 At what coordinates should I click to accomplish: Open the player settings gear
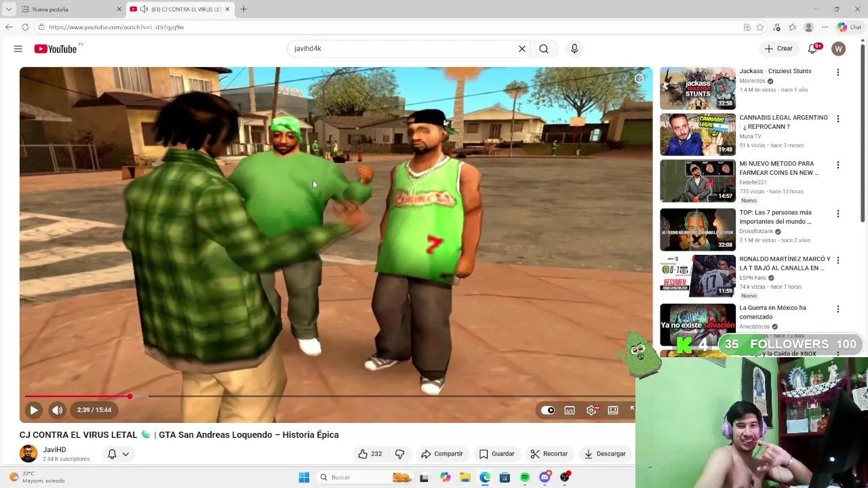pos(591,410)
